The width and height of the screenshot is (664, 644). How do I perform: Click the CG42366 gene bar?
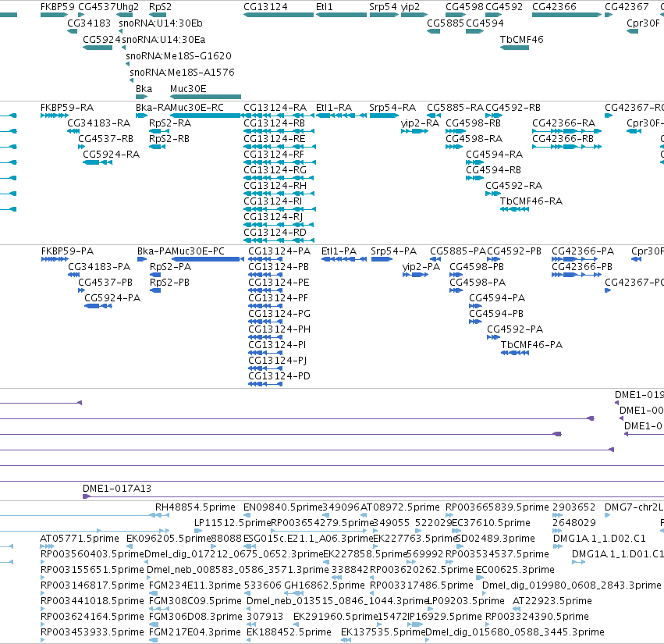click(x=566, y=16)
